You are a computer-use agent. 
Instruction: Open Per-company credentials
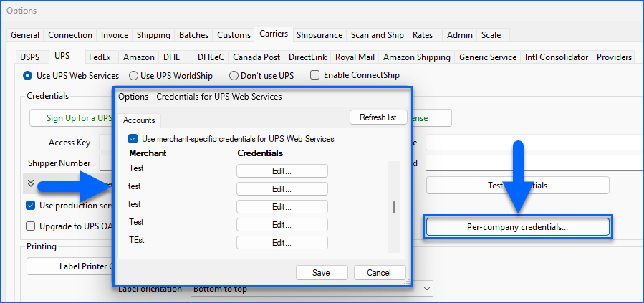click(x=517, y=226)
